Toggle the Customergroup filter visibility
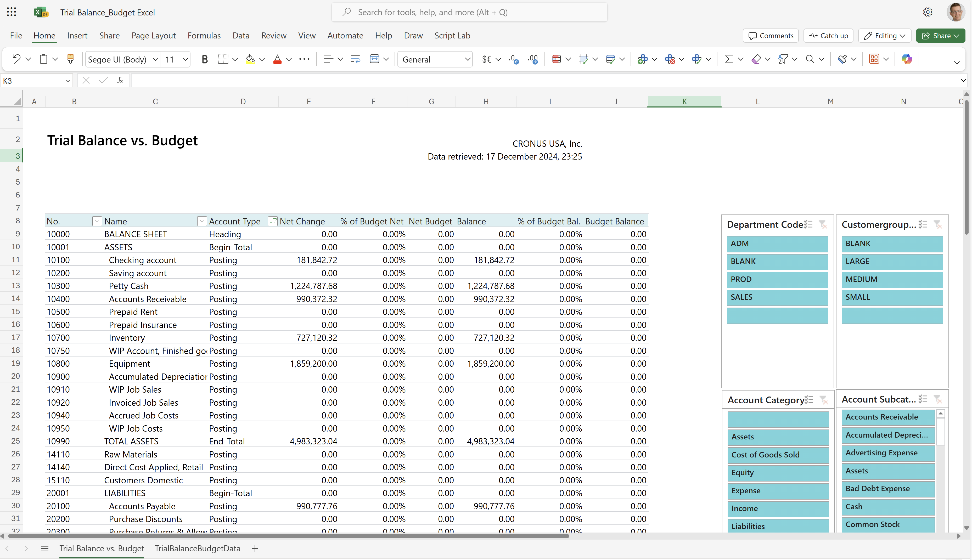972x560 pixels. [939, 224]
